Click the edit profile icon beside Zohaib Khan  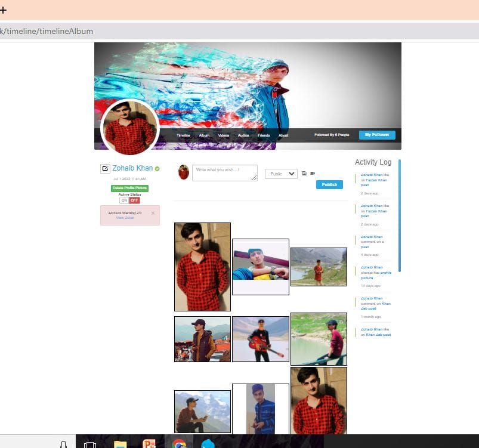pyautogui.click(x=105, y=169)
